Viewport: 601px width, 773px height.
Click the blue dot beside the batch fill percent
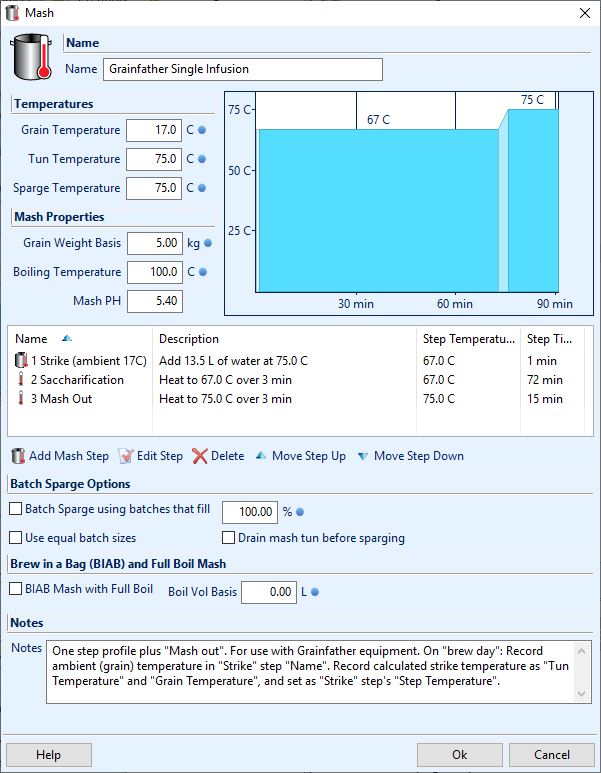pos(300,512)
